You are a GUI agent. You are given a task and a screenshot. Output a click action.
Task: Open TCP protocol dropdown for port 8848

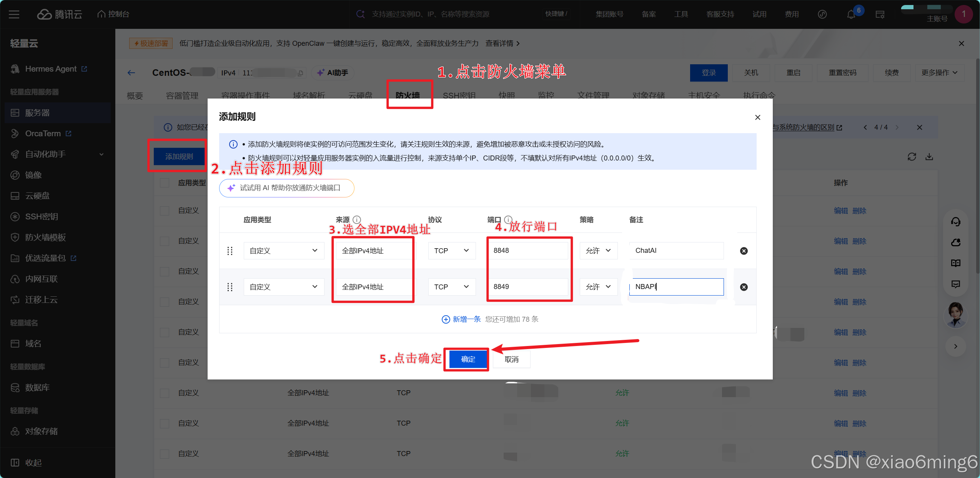coord(452,251)
